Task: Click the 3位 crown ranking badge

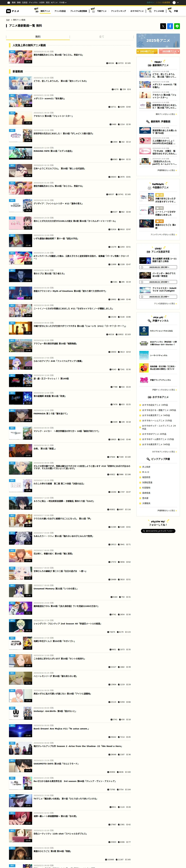Action: tap(159, 221)
